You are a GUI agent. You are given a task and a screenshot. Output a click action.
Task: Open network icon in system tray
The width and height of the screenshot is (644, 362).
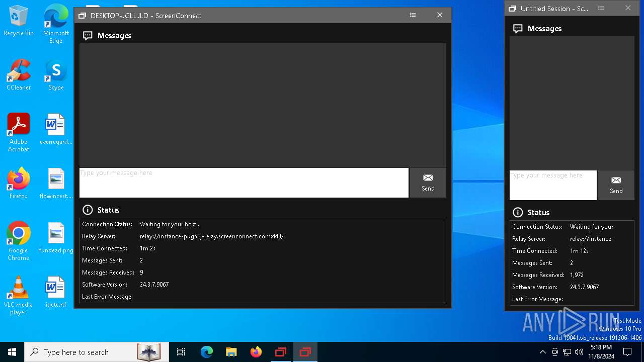tap(567, 352)
